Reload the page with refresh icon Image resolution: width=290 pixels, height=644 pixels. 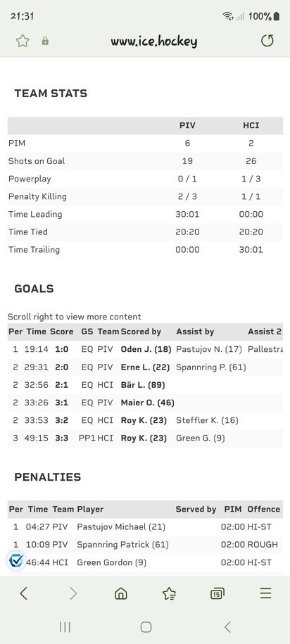tap(267, 40)
